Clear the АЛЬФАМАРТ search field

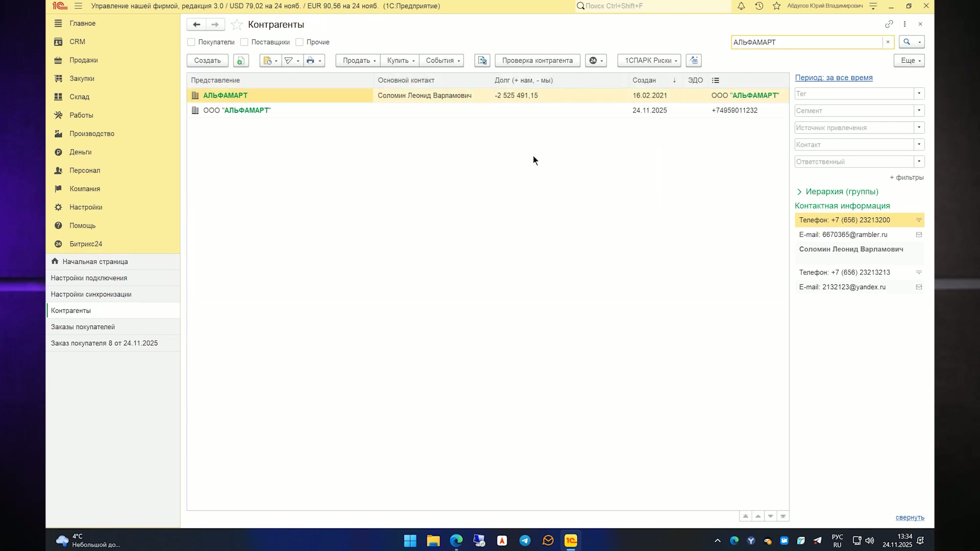click(888, 42)
